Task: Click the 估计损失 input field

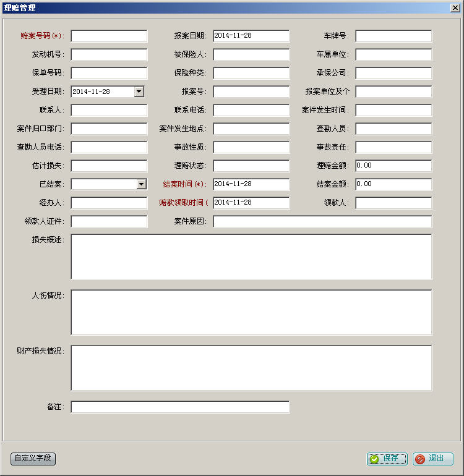Action: coord(109,166)
